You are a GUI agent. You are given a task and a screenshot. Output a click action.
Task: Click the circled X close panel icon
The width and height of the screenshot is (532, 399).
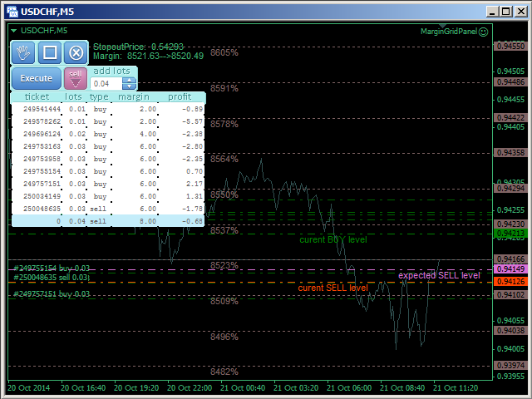(x=76, y=52)
